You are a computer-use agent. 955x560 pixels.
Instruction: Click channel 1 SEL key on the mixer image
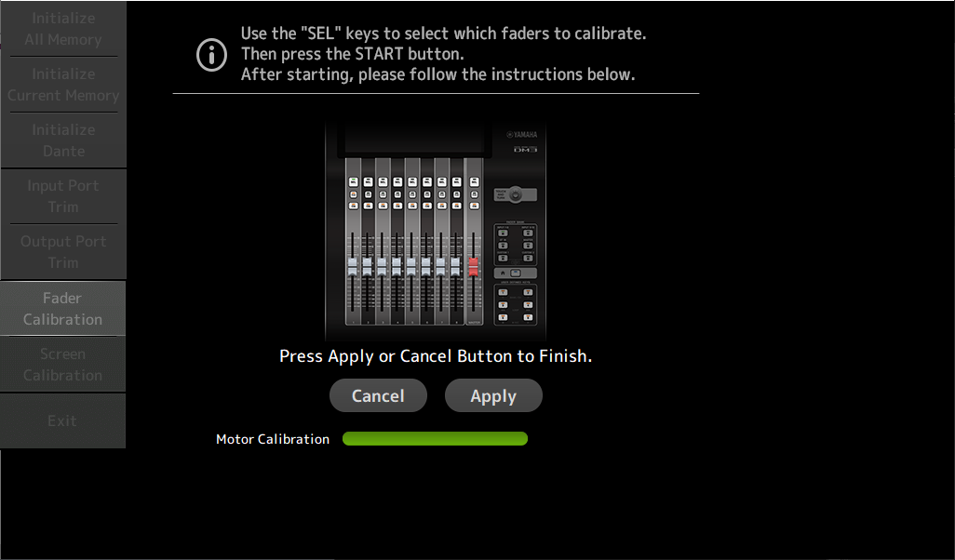pos(354,182)
